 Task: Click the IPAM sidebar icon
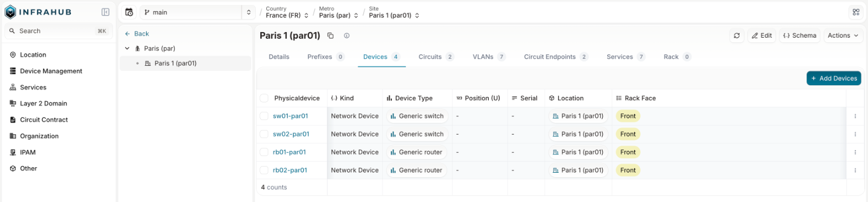[x=13, y=152]
